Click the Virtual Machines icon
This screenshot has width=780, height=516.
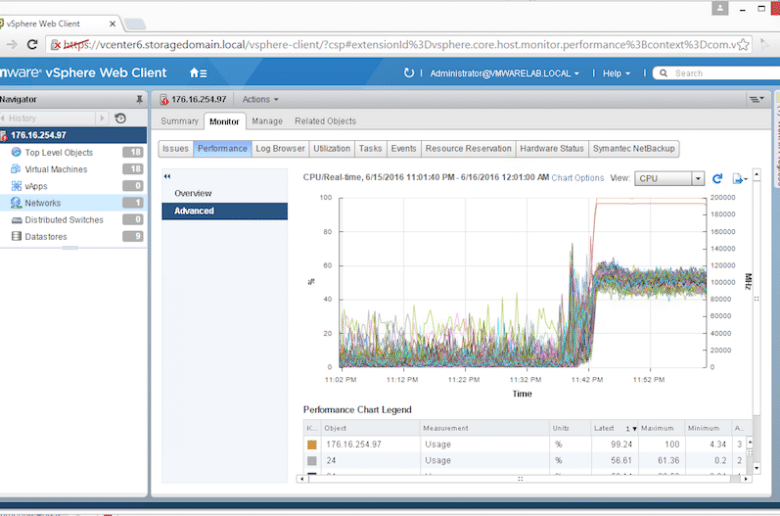pos(16,169)
